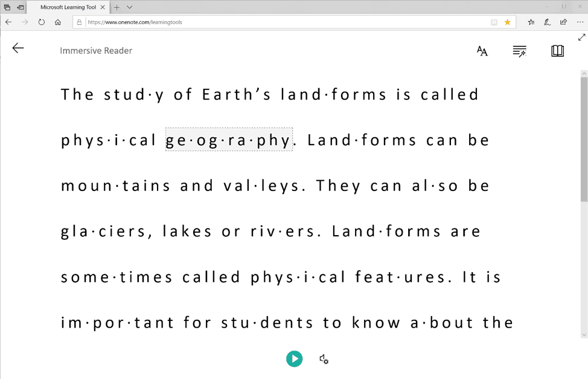Open the Favorites hub icon

coord(531,22)
